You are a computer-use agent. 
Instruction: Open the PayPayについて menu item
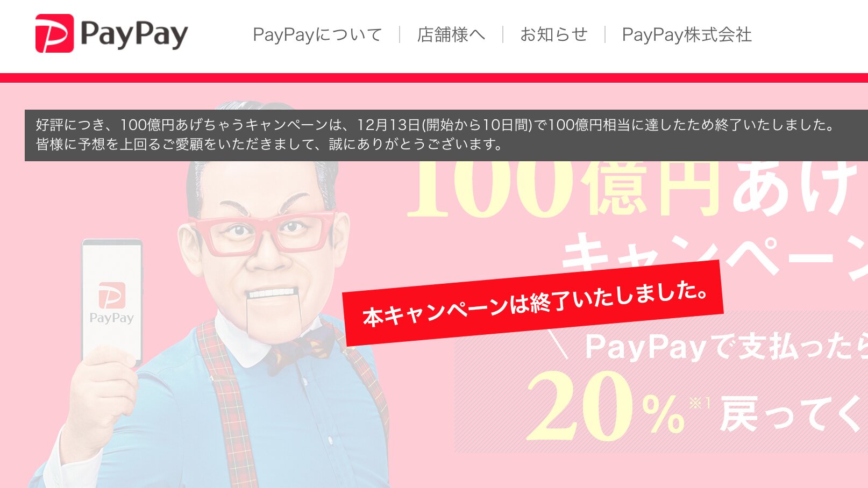coord(317,34)
